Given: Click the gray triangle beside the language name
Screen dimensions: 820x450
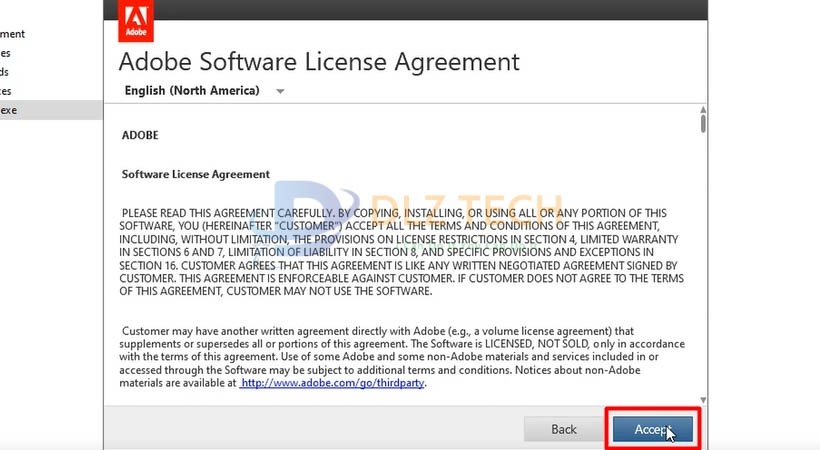Looking at the screenshot, I should pos(280,92).
